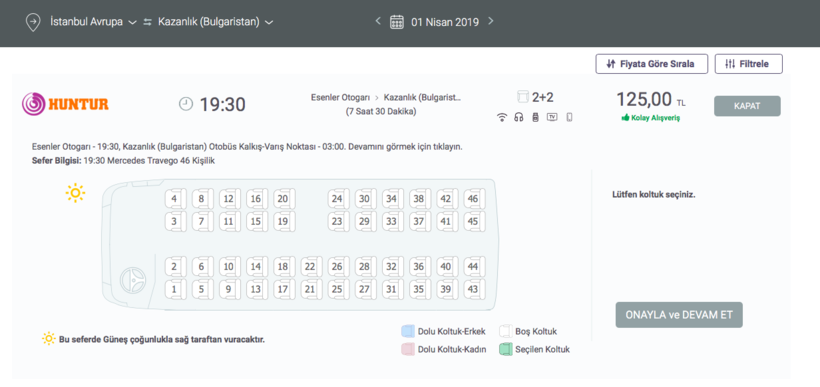Image resolution: width=820 pixels, height=387 pixels.
Task: Click the departure location pin icon
Action: point(33,22)
